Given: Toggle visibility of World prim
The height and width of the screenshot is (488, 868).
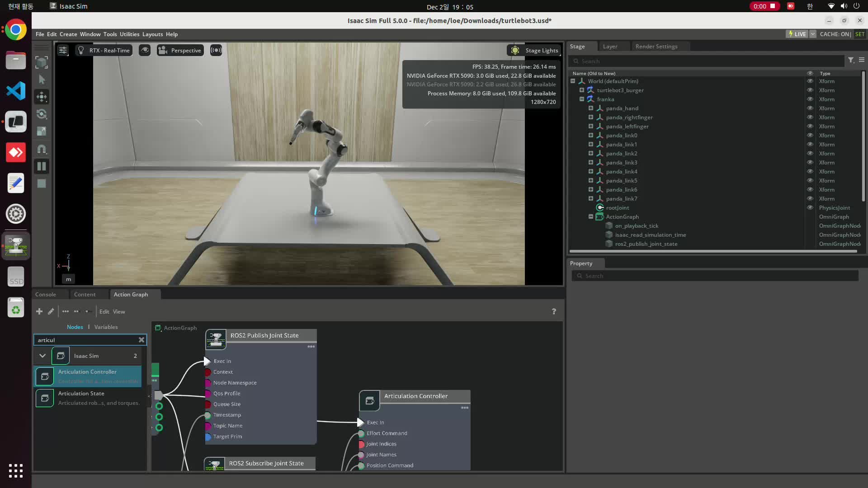Looking at the screenshot, I should click(x=810, y=81).
